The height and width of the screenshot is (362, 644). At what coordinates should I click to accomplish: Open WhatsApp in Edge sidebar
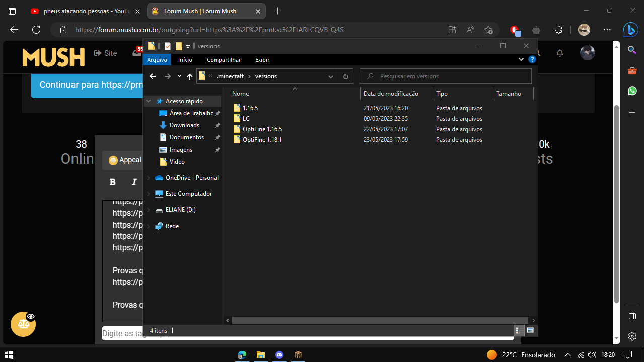[632, 91]
